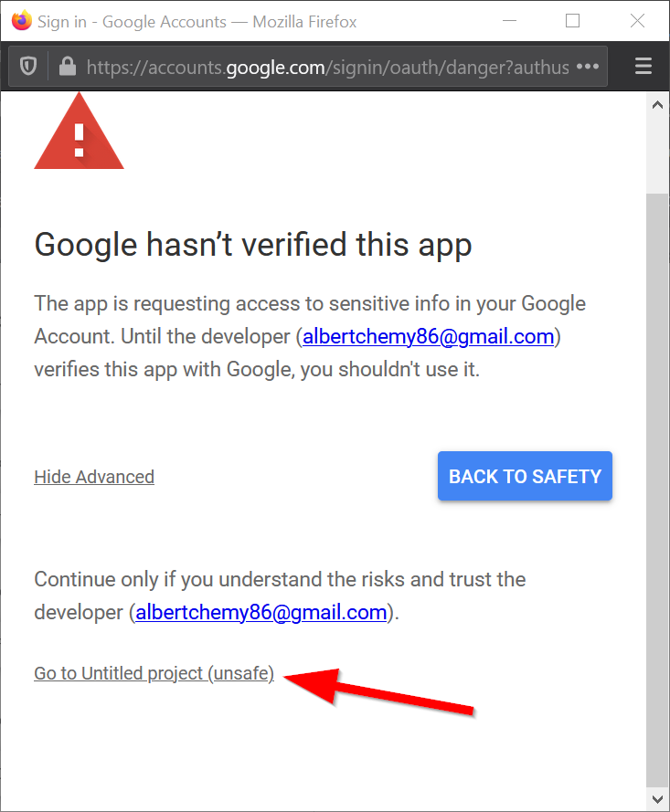Click the scrollbar down arrow

pyautogui.click(x=657, y=799)
